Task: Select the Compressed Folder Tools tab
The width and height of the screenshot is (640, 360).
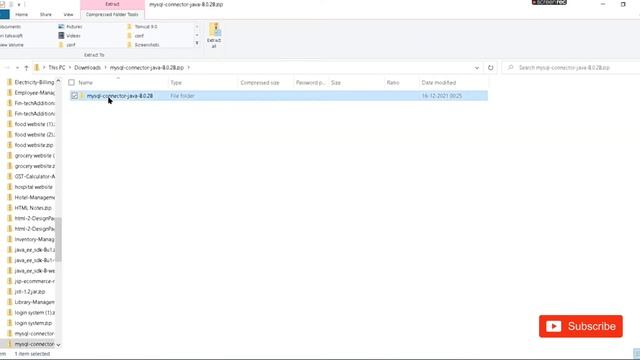Action: (x=112, y=14)
